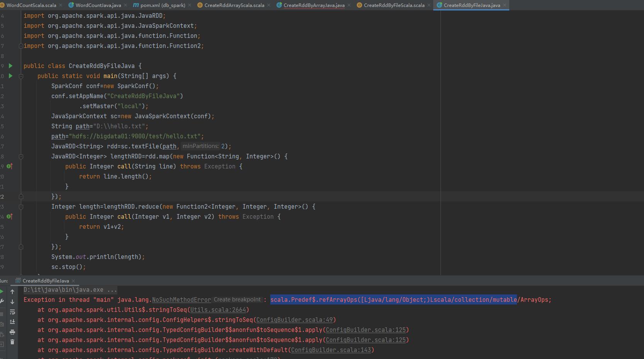Click the return v1+v2 statement
This screenshot has width=644, height=359.
(x=102, y=227)
